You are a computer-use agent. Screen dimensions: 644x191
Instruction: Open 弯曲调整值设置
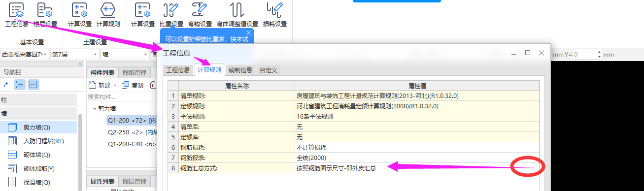237,15
